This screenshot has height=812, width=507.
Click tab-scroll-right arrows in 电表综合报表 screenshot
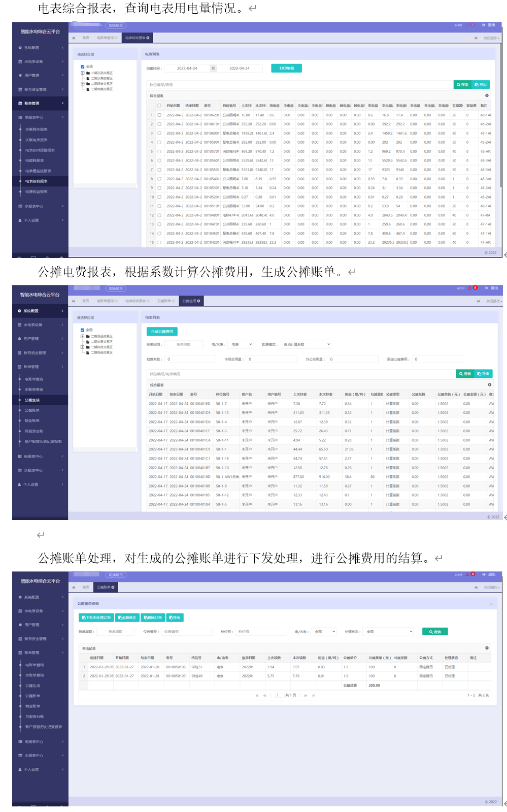tap(476, 38)
